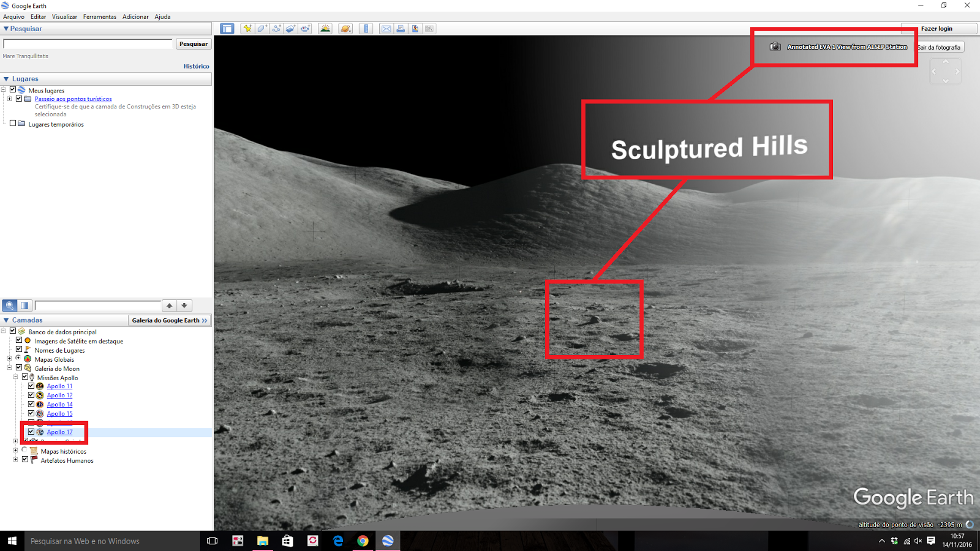The image size is (980, 551).
Task: Add a placemark with the pushpin tool
Action: 247,29
